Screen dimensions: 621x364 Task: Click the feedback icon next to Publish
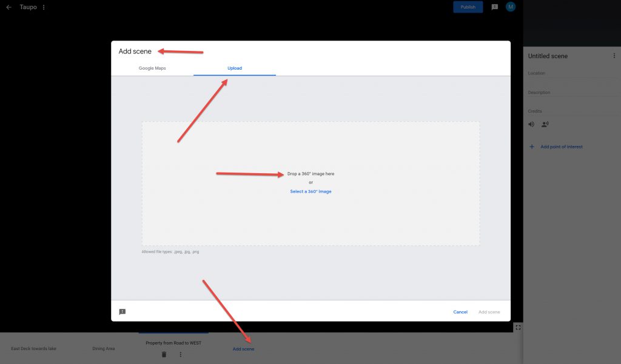494,7
